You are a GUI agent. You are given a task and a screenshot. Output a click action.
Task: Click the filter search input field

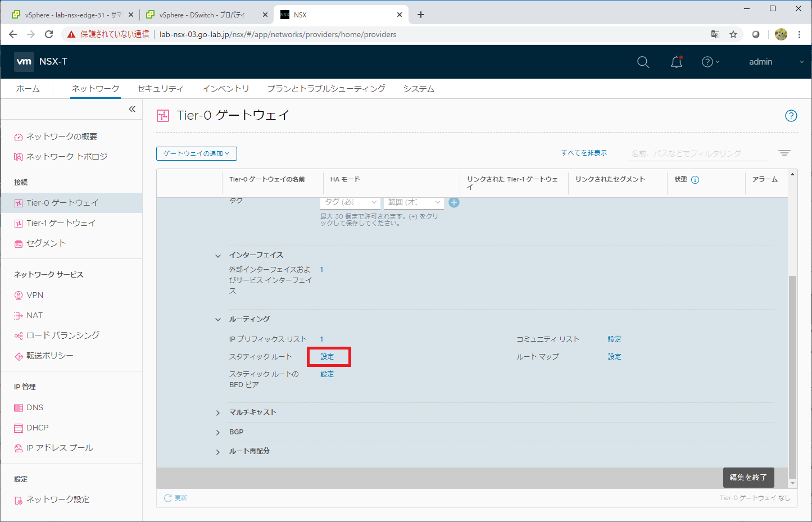click(698, 153)
